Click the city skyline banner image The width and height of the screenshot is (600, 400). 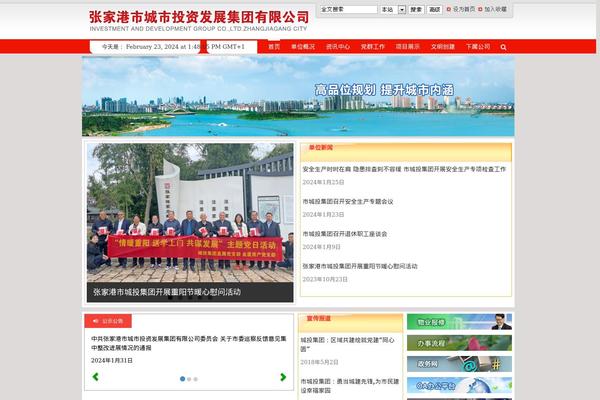click(298, 96)
